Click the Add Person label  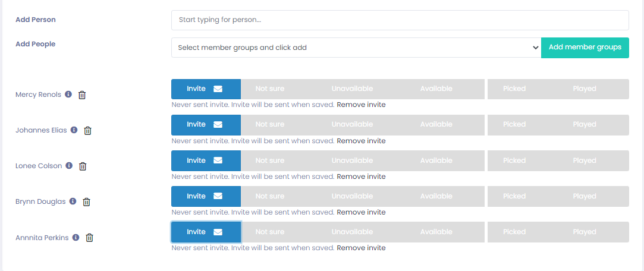[x=35, y=20]
